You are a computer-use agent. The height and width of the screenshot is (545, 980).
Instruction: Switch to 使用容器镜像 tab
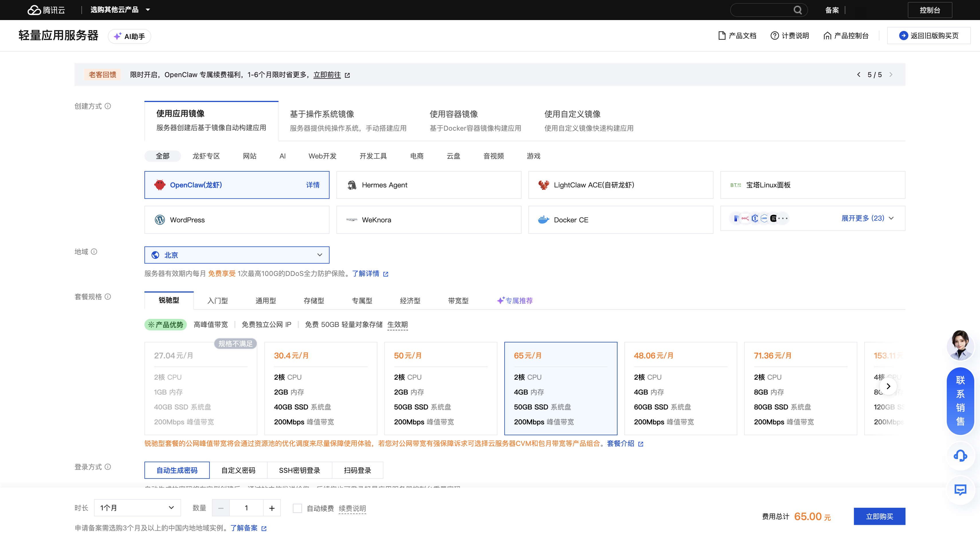[476, 121]
